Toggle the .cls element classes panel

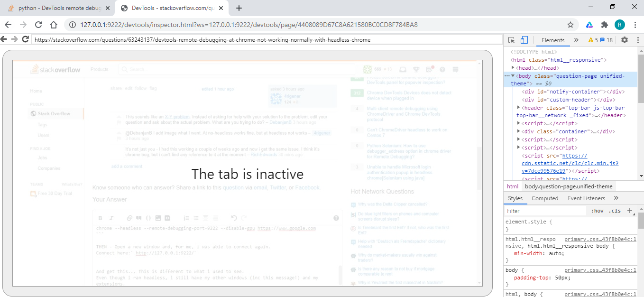615,211
